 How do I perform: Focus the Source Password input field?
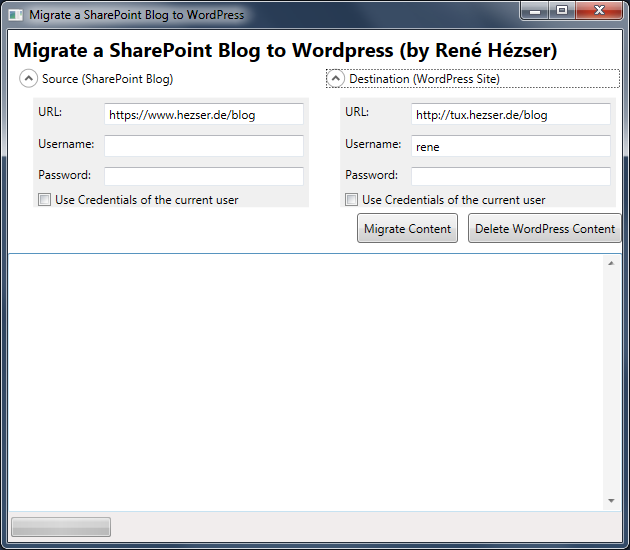204,176
